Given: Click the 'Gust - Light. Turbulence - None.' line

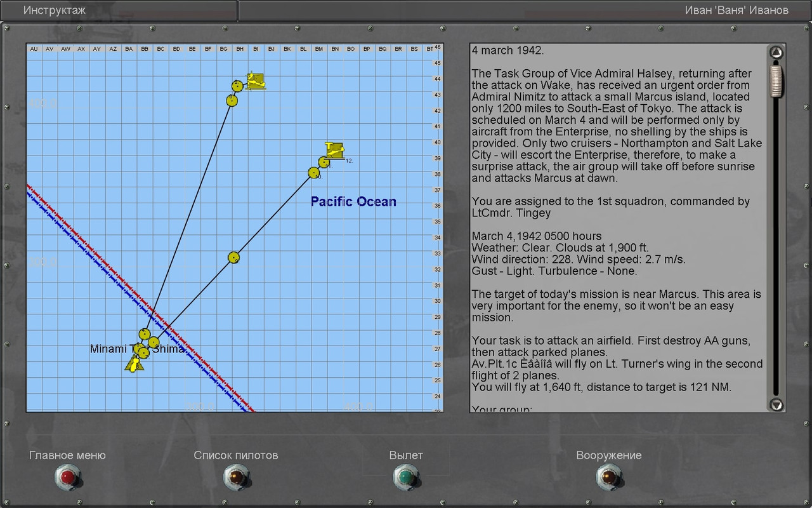Looking at the screenshot, I should [554, 271].
